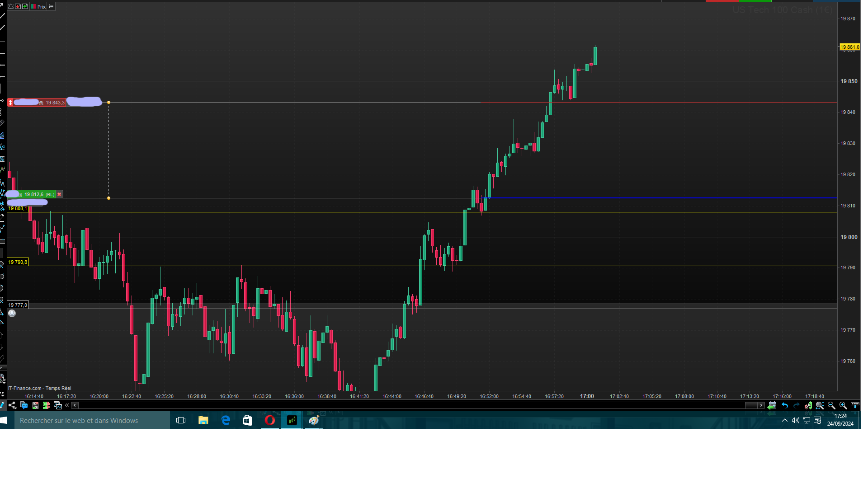Click the blue undo arrow
868x488 pixels.
(785, 406)
